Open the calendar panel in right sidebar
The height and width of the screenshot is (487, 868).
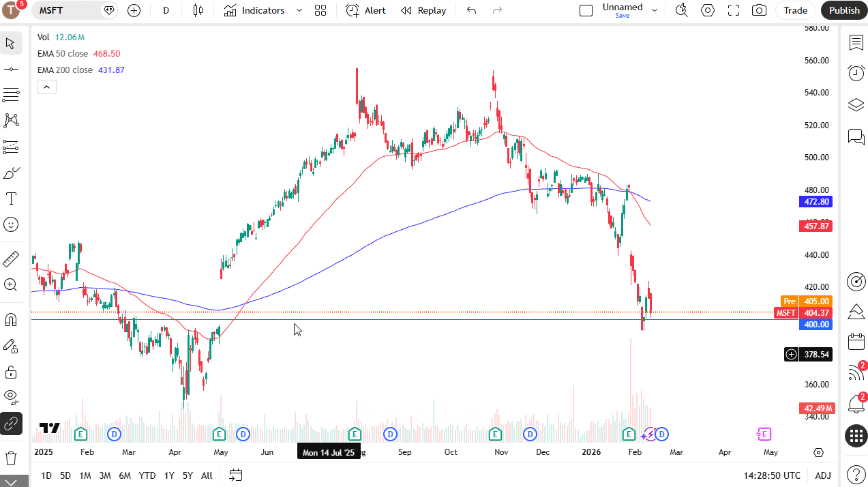(x=856, y=341)
